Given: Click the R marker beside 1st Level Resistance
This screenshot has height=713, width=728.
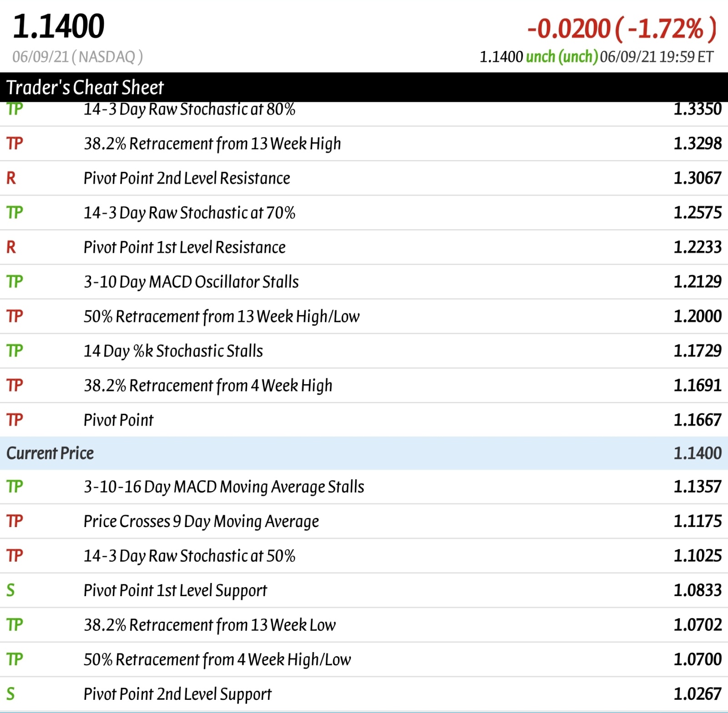Looking at the screenshot, I should pyautogui.click(x=11, y=247).
